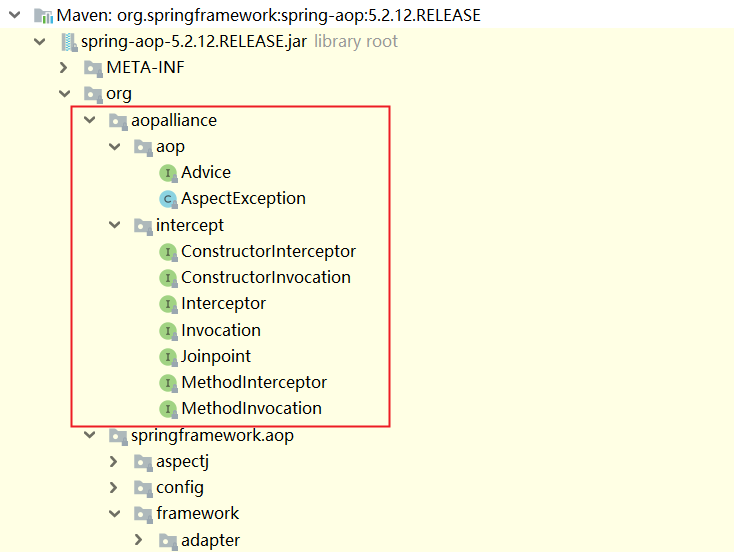
Task: Expand the aspectj package chevron
Action: point(114,462)
